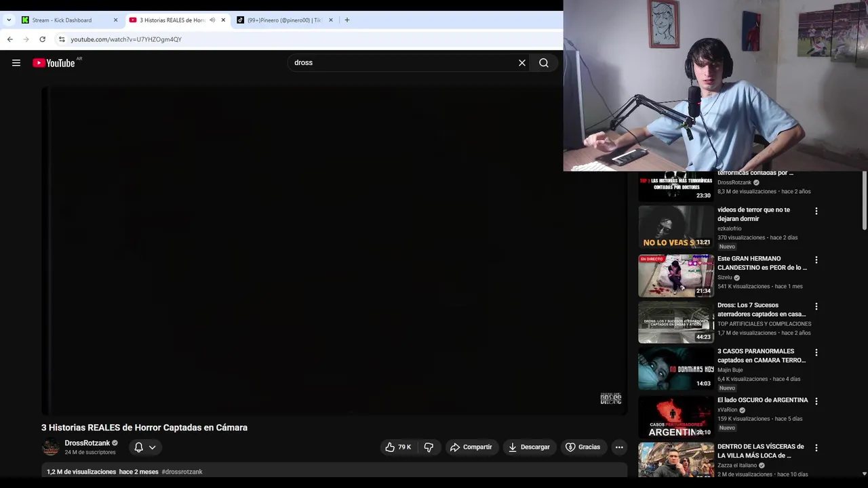868x488 pixels.
Task: Open thumbnail of 23:30 doctors horror video
Action: [676, 186]
